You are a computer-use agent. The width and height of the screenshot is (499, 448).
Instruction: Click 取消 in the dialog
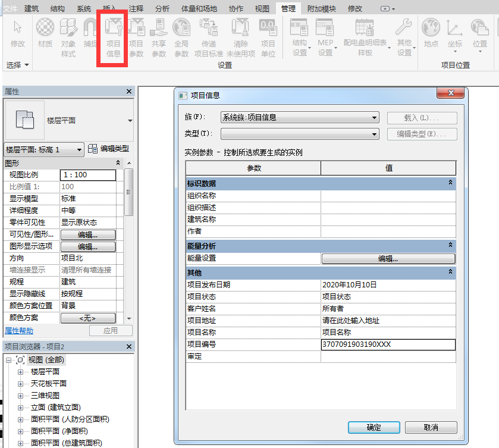coord(431,427)
